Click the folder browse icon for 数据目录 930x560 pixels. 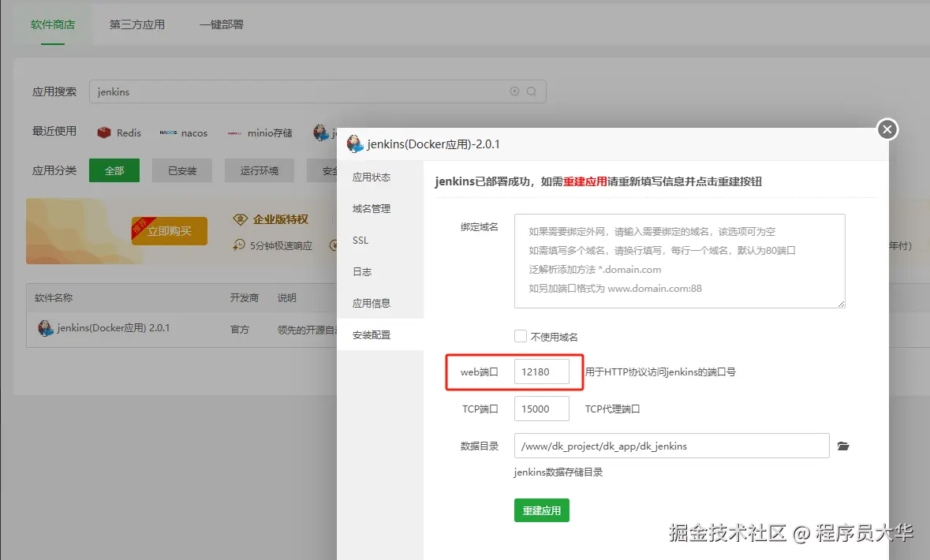pyautogui.click(x=843, y=446)
